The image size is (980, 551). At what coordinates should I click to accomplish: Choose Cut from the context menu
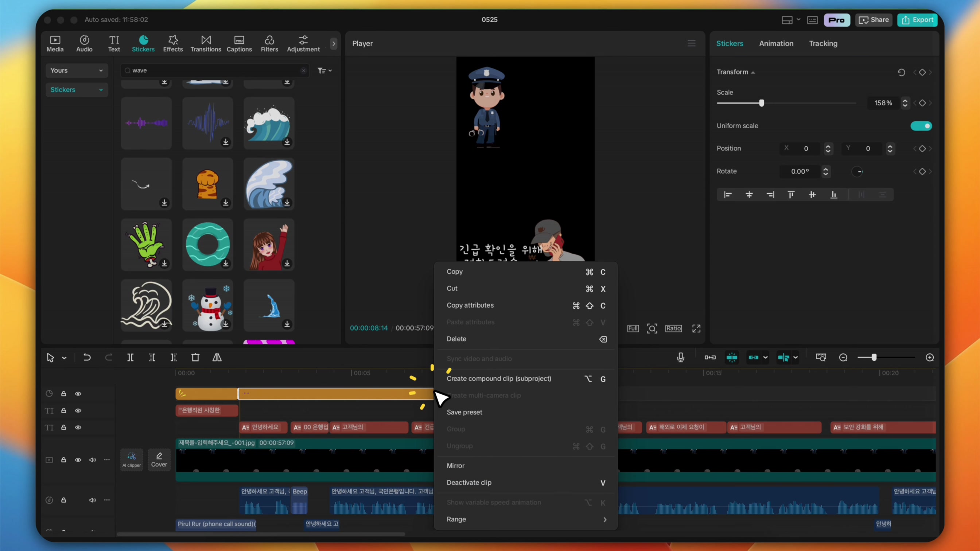point(526,288)
